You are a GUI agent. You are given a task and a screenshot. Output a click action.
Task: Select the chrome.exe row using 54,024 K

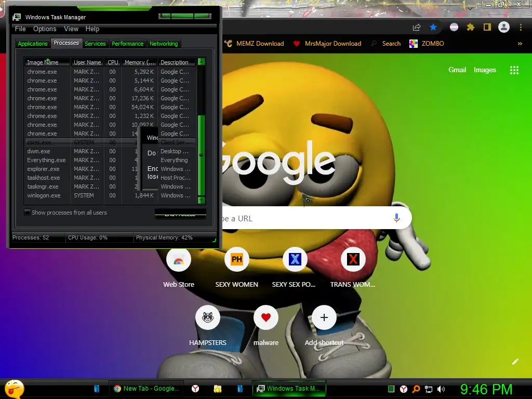pyautogui.click(x=110, y=107)
